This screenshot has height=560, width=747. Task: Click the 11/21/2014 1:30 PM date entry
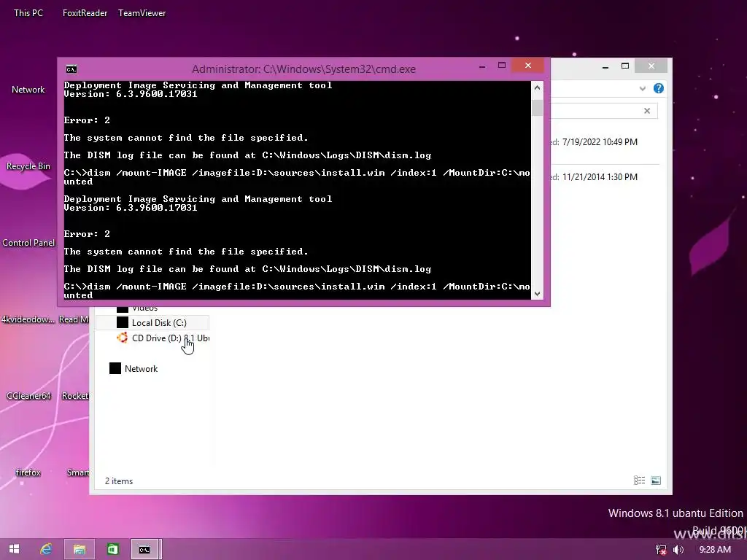pyautogui.click(x=600, y=177)
